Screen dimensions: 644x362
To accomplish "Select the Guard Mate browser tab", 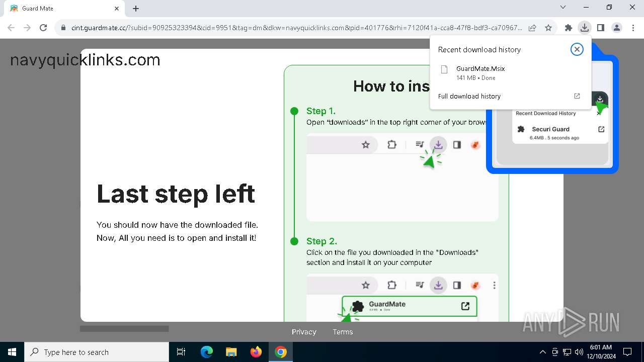I will pyautogui.click(x=64, y=9).
